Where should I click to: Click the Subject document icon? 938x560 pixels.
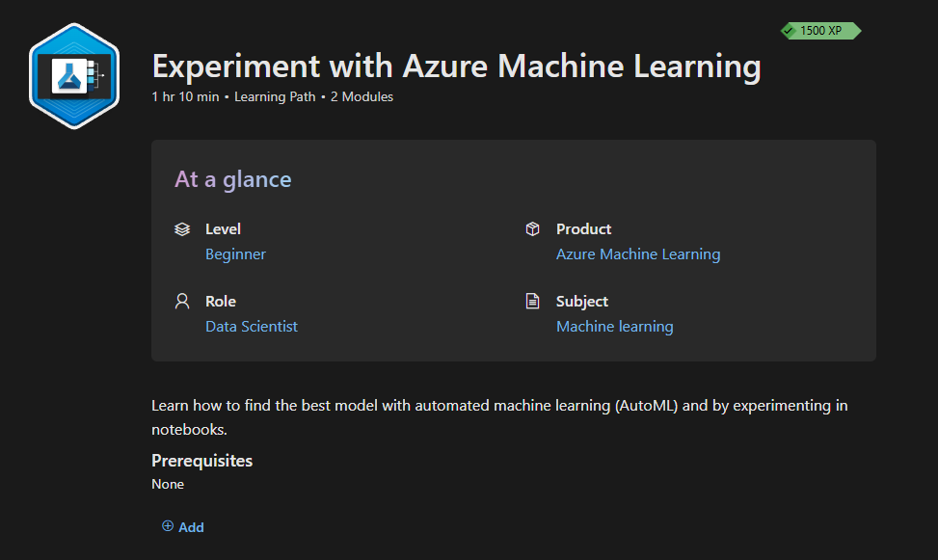[x=532, y=301]
